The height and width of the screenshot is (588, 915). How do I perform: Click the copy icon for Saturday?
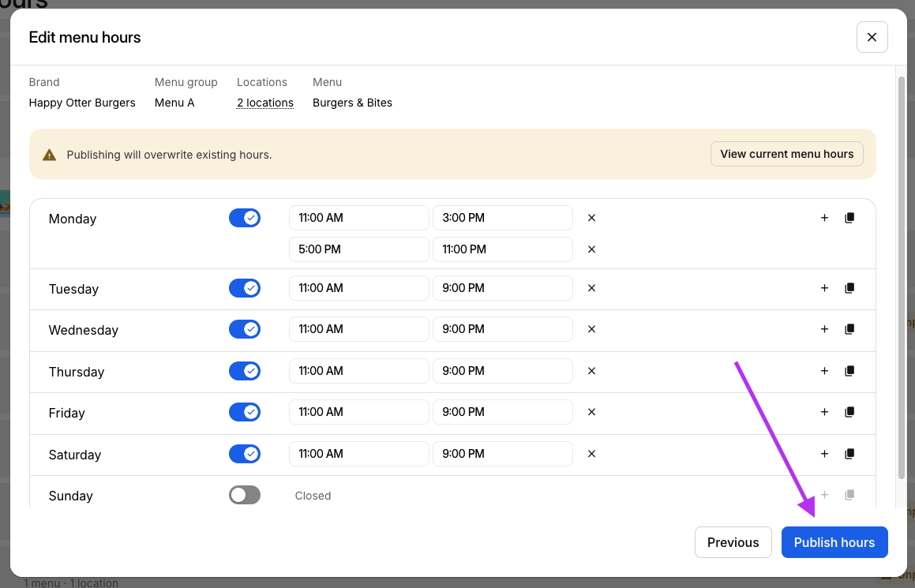(x=849, y=454)
